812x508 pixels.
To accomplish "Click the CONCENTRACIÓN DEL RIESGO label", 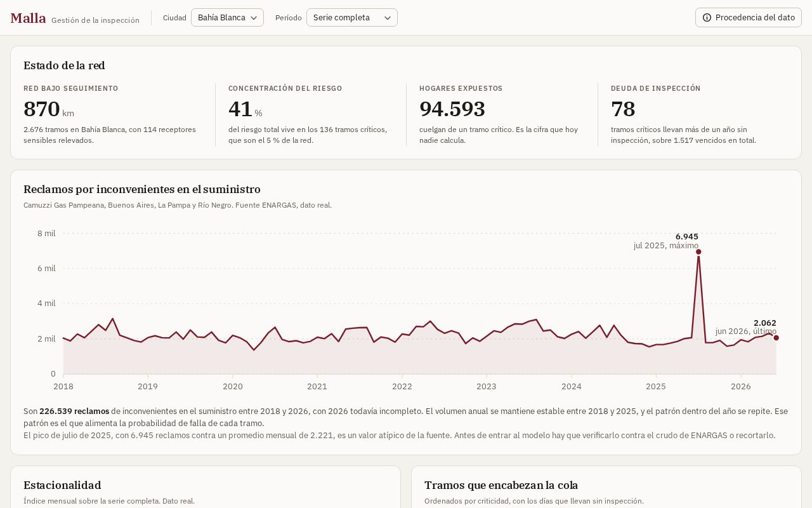I will click(x=285, y=88).
